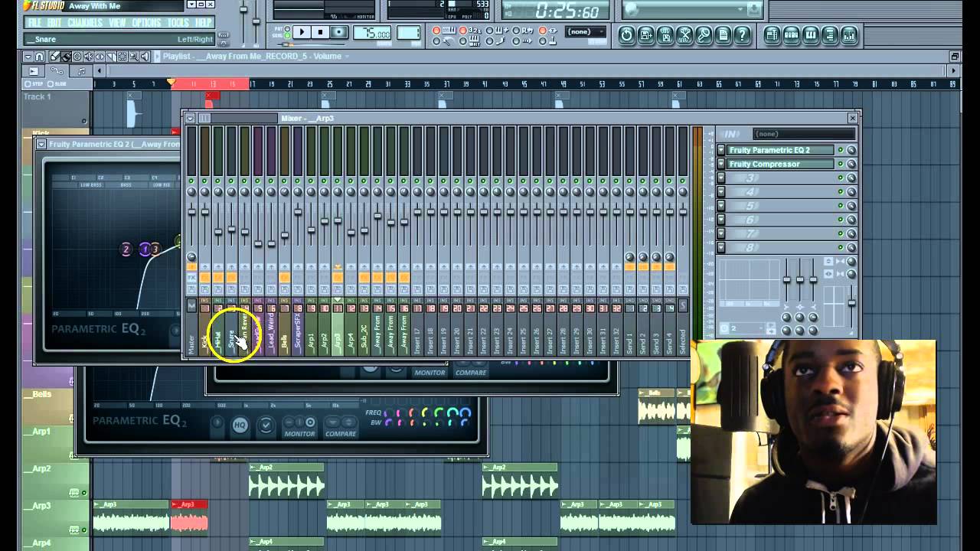Open the TOOLS menu
The image size is (980, 551).
pyautogui.click(x=178, y=22)
